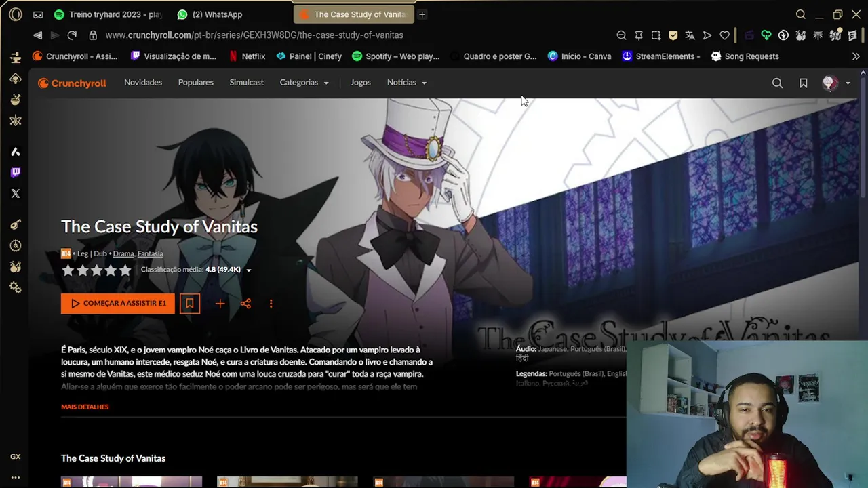Expand the bookmarks bar overflow chevrons

point(856,56)
